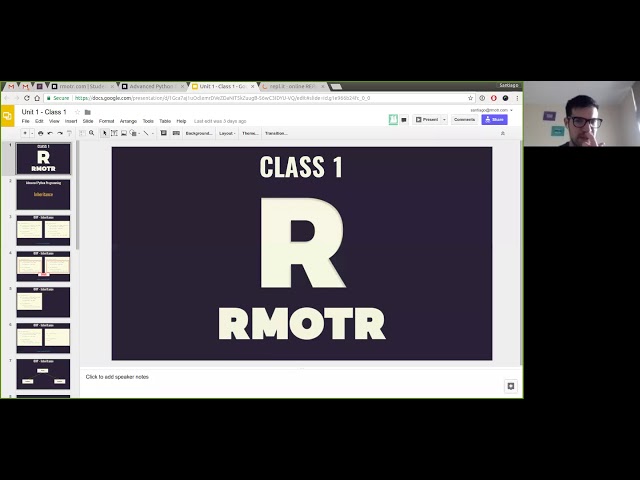The image size is (640, 480).
Task: Click the redo arrow in the toolbar
Action: coord(60,133)
